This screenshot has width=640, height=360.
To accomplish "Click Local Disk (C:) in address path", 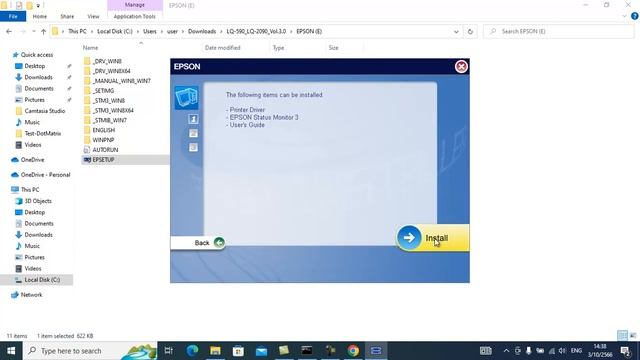I will tap(115, 31).
